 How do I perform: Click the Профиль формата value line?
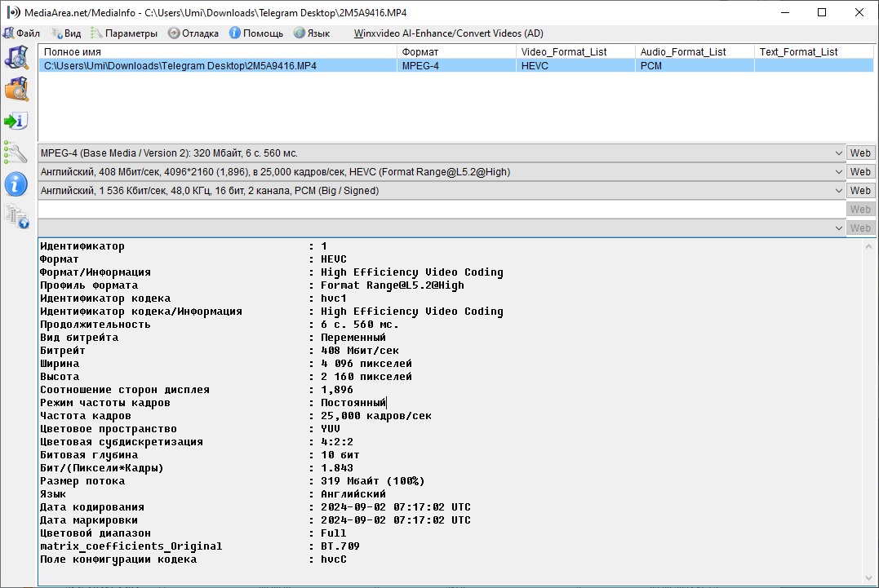[393, 285]
